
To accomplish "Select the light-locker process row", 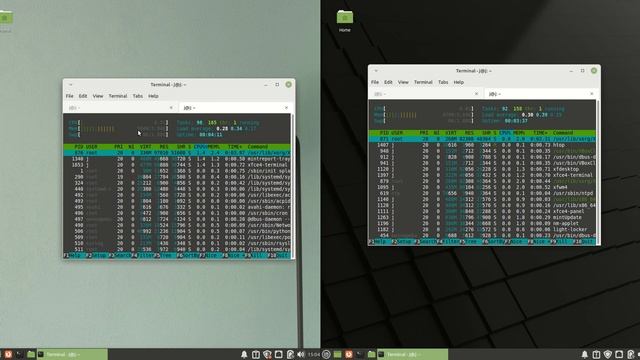I will tap(482, 229).
